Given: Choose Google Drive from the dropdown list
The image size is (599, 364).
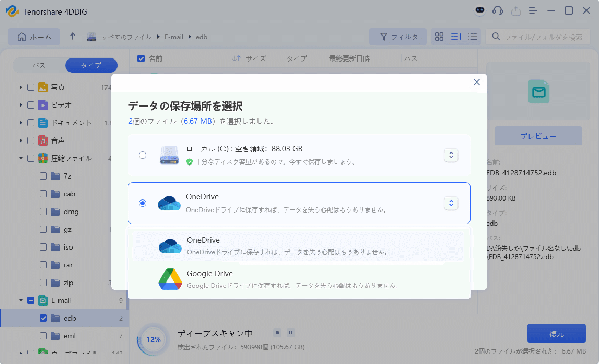Looking at the screenshot, I should point(298,279).
